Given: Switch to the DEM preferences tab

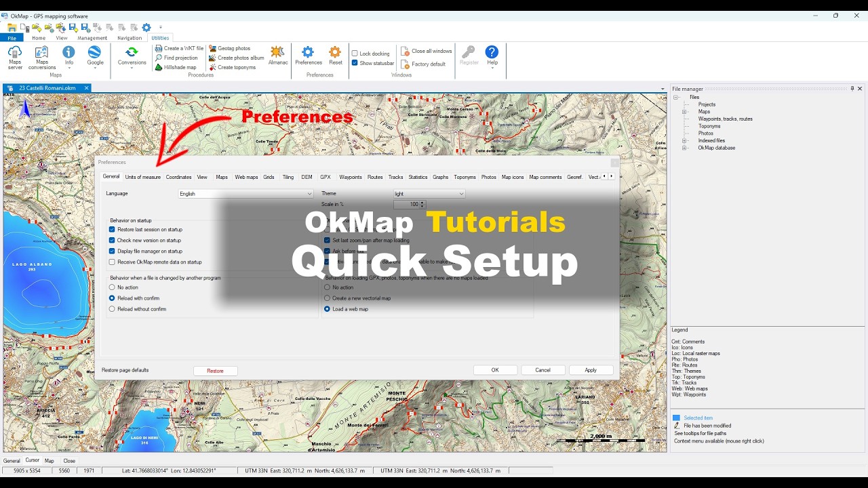Looking at the screenshot, I should 307,177.
